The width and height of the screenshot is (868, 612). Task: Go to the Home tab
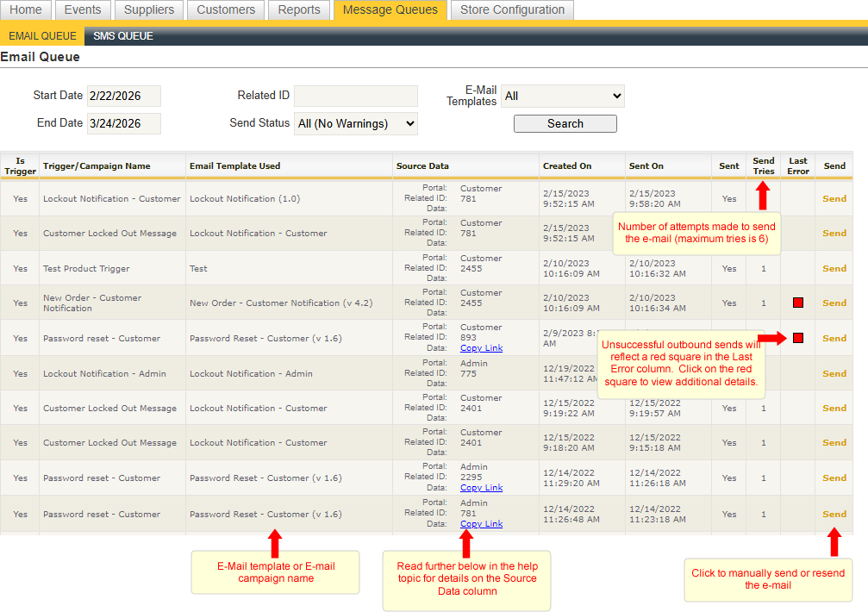click(x=26, y=9)
